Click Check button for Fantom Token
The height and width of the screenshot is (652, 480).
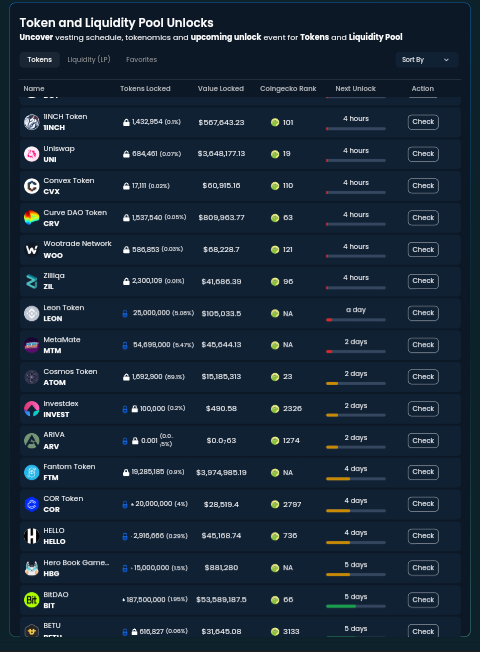pyautogui.click(x=423, y=472)
